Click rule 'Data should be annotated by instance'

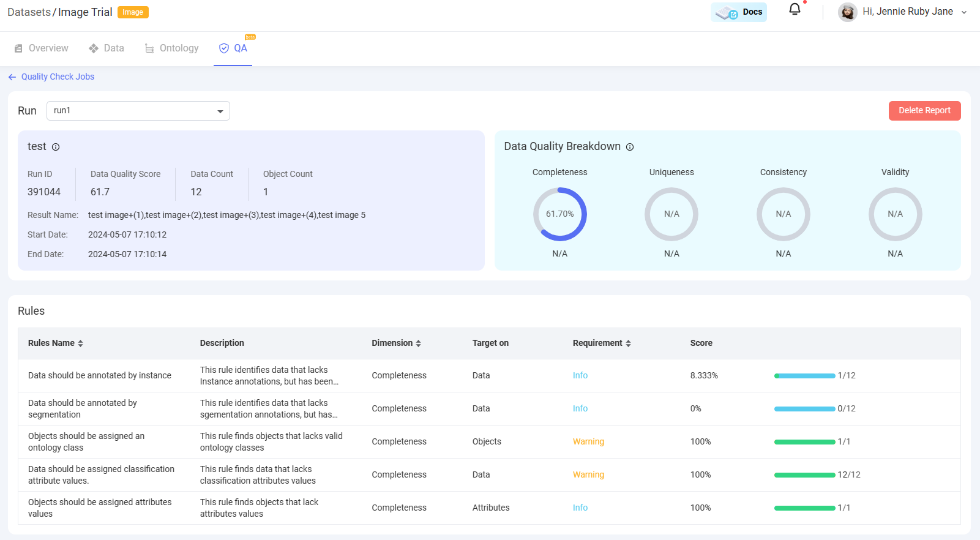point(100,376)
